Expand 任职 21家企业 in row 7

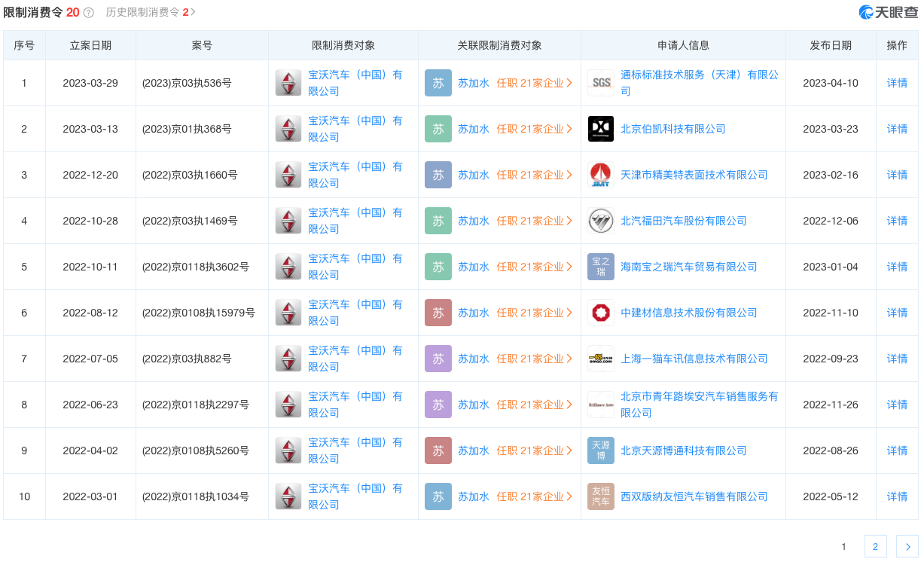pos(535,359)
